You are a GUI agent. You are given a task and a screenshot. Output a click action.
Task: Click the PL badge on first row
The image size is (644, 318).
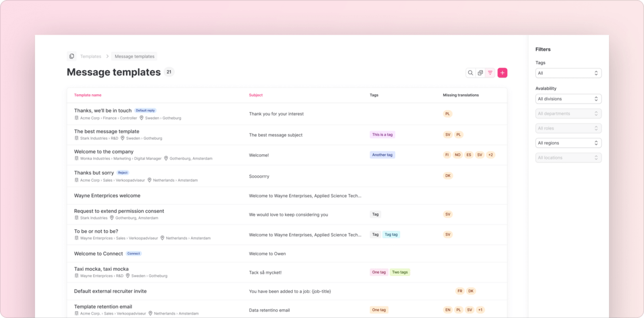(x=447, y=114)
